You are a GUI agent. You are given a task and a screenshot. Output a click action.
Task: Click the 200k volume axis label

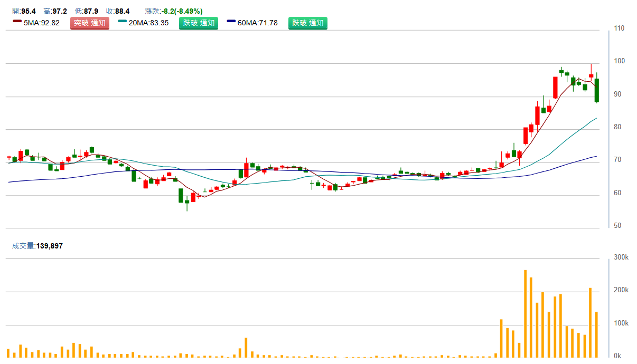[621, 290]
